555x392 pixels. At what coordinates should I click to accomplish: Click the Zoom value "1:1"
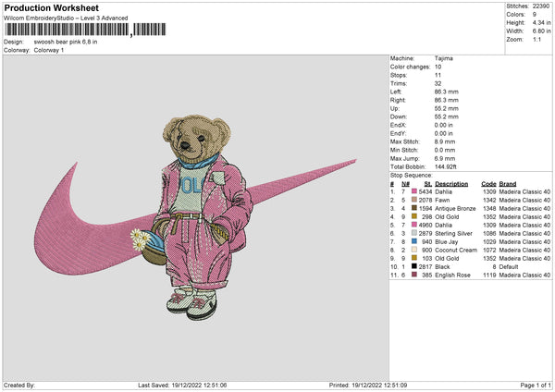(x=536, y=39)
